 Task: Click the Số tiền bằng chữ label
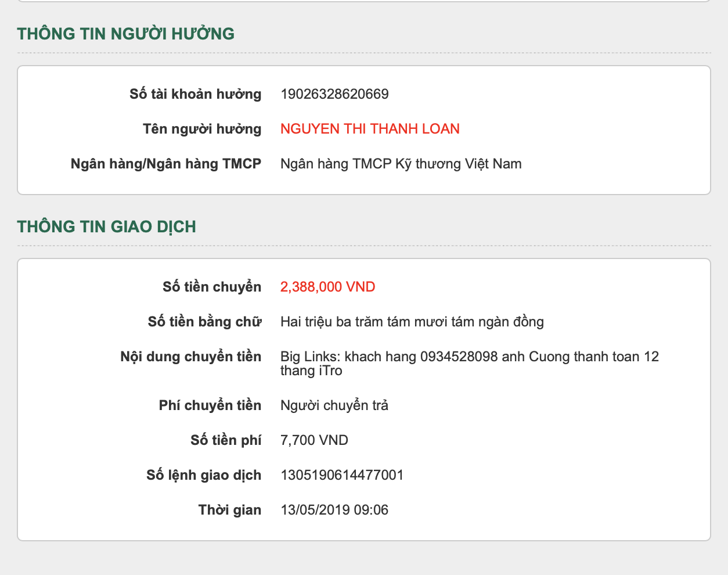pos(204,322)
